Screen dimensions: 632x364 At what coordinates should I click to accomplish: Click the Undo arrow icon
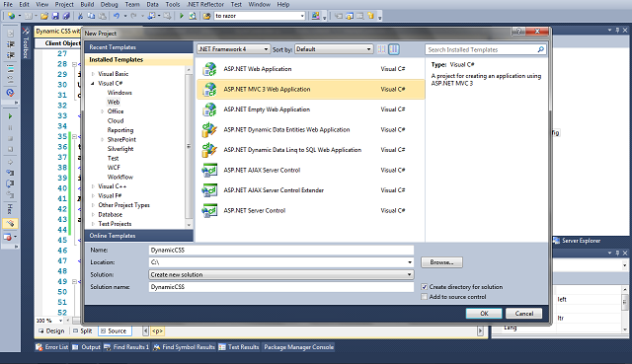pyautogui.click(x=117, y=16)
